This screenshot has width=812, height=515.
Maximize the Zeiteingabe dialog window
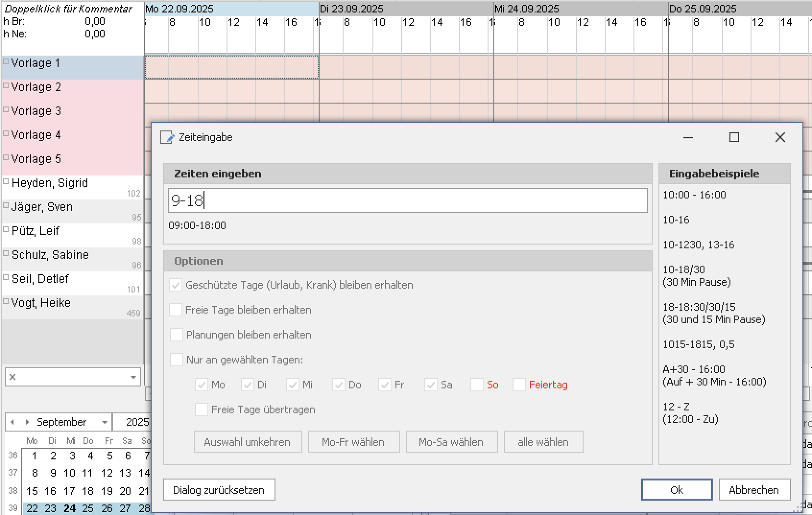[x=734, y=138]
